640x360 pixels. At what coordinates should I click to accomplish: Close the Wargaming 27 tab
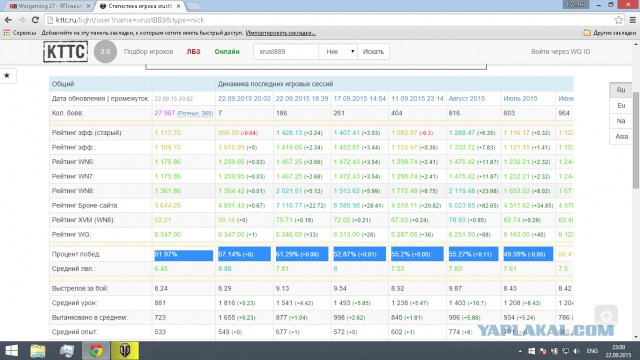(89, 6)
